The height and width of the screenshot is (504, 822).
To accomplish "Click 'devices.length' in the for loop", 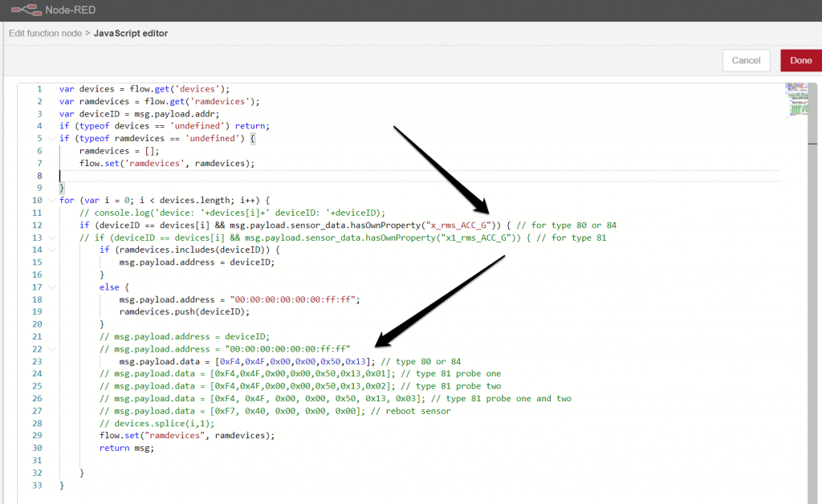I will [x=194, y=200].
